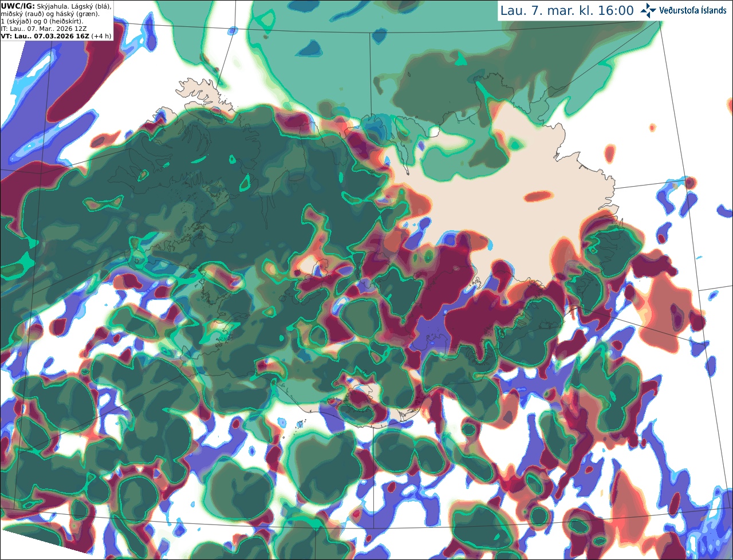The image size is (733, 560).
Task: Click the Veðurstofa Íslands logo icon
Action: [x=648, y=10]
